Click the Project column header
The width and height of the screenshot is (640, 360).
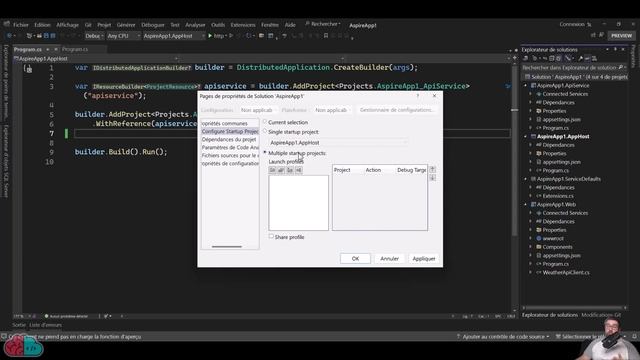click(342, 170)
